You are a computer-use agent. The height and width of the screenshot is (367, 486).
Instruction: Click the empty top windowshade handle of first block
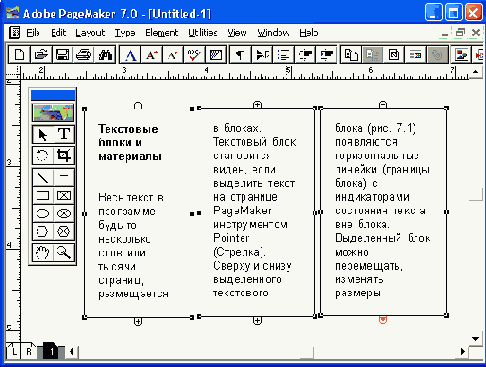138,106
